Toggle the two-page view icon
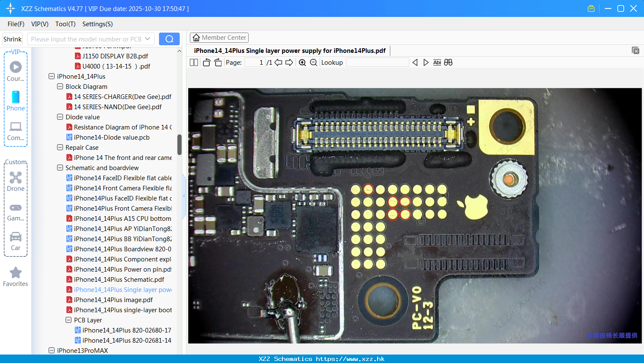This screenshot has height=363, width=644. pos(194,62)
